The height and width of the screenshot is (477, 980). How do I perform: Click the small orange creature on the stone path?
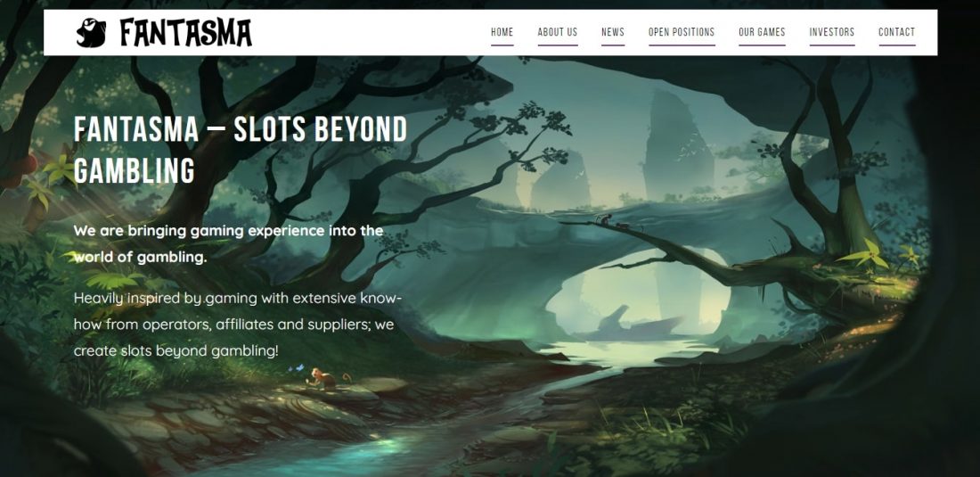pos(324,378)
